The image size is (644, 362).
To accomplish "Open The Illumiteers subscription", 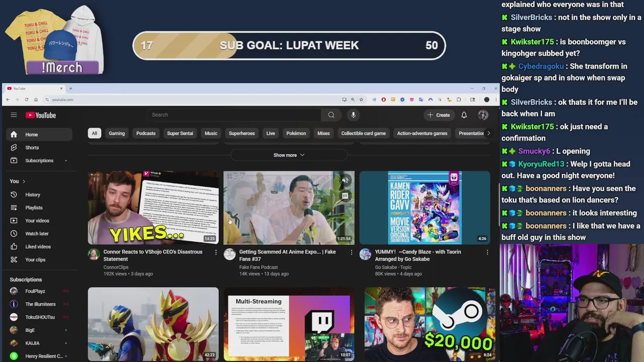I will click(x=39, y=304).
